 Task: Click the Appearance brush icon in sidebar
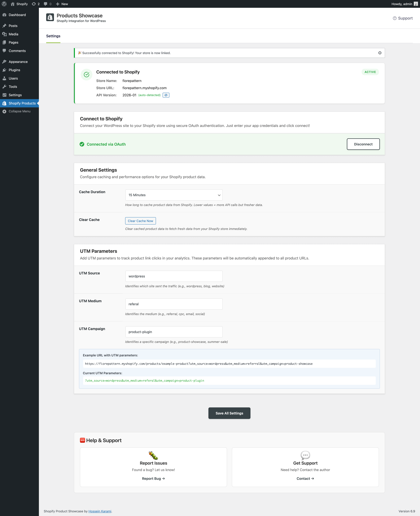pyautogui.click(x=5, y=61)
